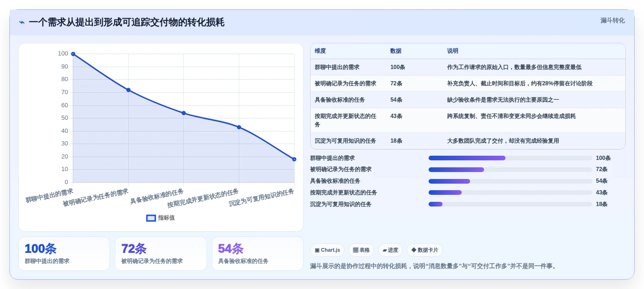Click the 72条 progress bar

[x=510, y=170]
